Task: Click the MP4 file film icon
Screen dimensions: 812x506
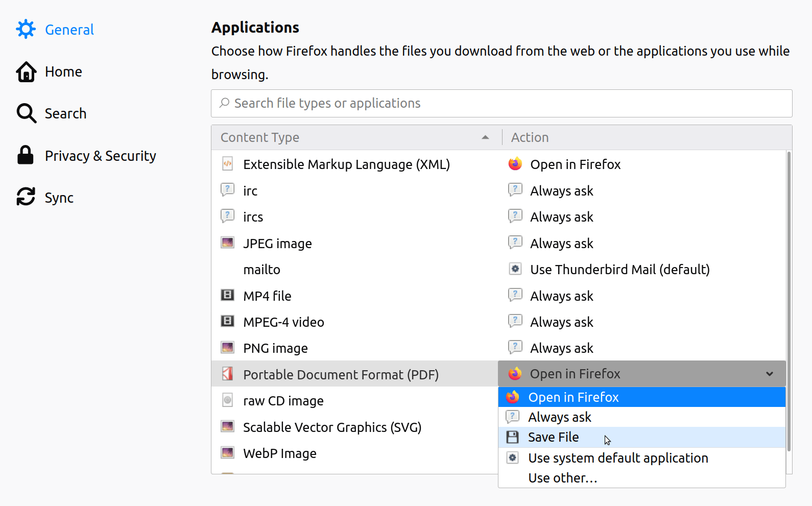Action: click(x=227, y=295)
